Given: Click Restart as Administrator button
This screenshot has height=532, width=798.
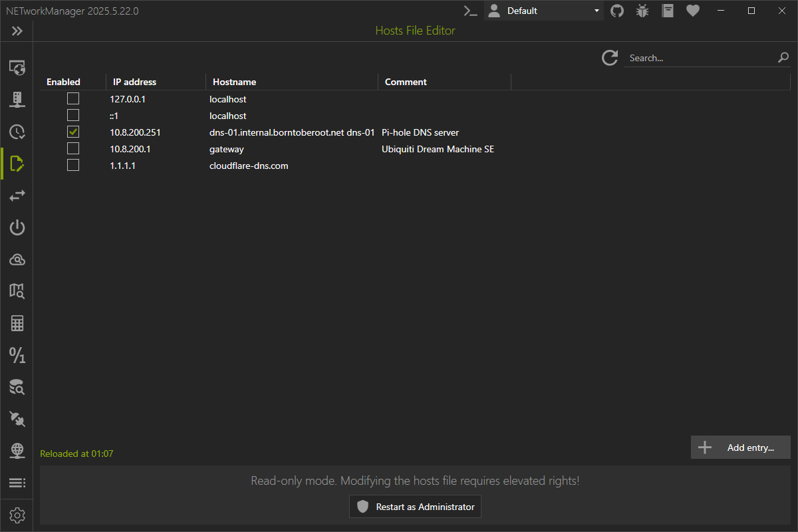Looking at the screenshot, I should coord(416,507).
